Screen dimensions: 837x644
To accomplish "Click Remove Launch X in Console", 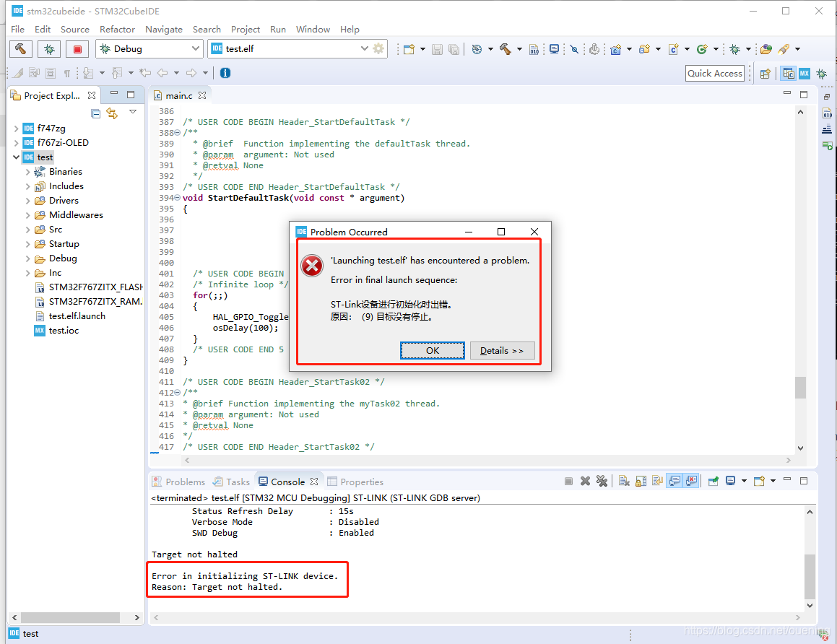I will point(585,482).
